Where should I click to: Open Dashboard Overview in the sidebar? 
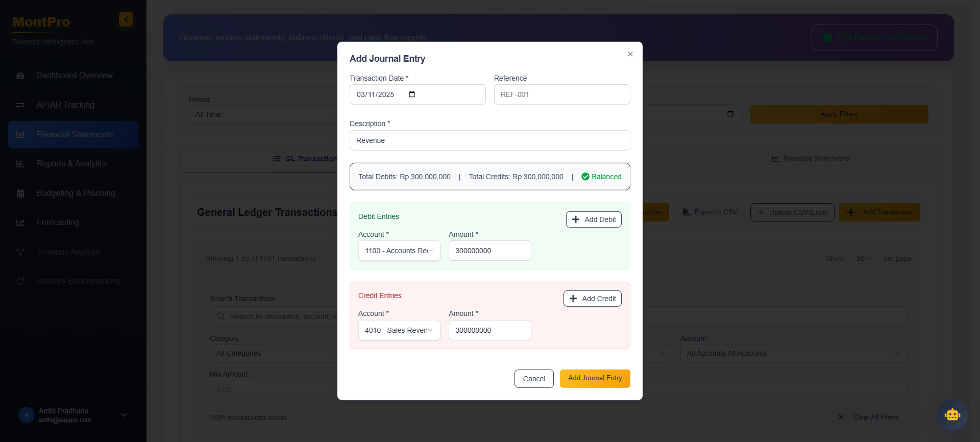(73, 76)
